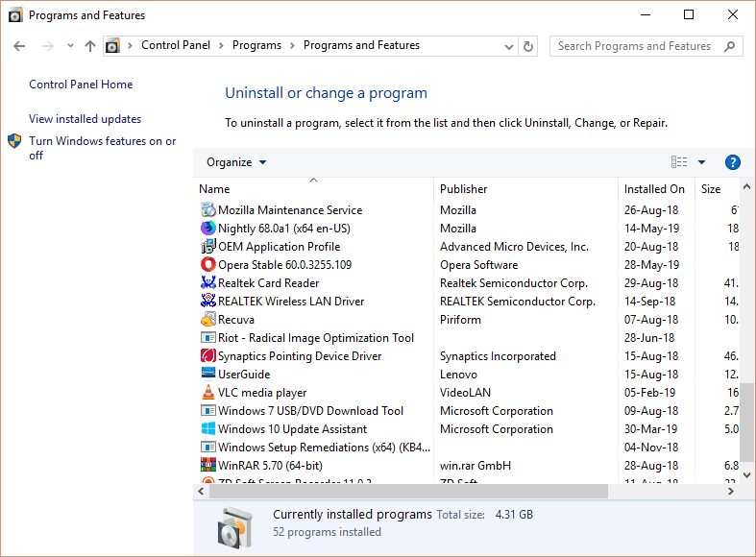Select the win.rar GmbH publisher text
Viewport: 756px width, 557px height.
(x=476, y=466)
